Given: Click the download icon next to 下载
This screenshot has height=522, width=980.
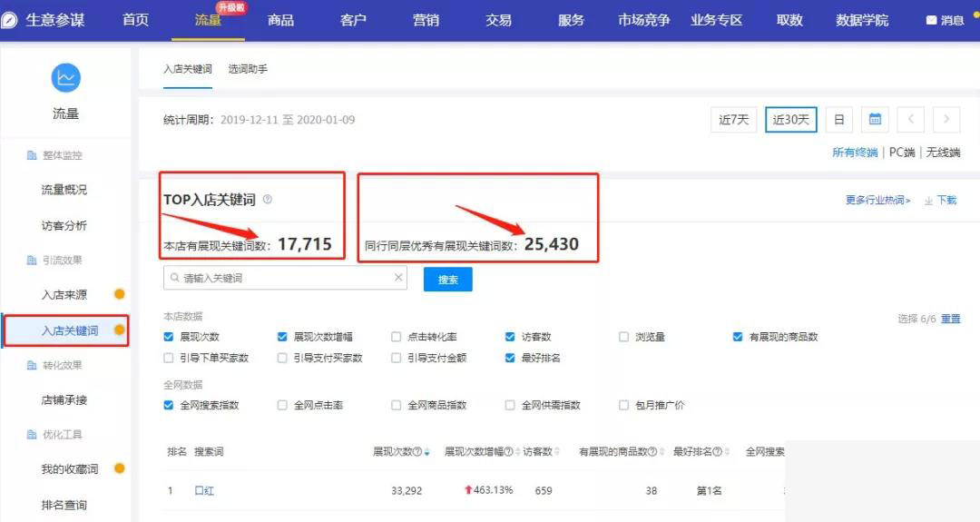Looking at the screenshot, I should (x=928, y=201).
